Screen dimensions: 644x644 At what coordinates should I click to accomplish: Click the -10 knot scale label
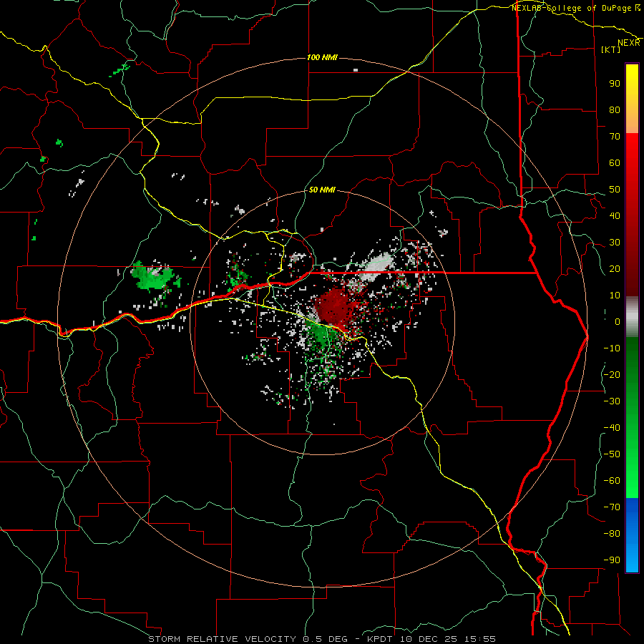[x=612, y=348]
